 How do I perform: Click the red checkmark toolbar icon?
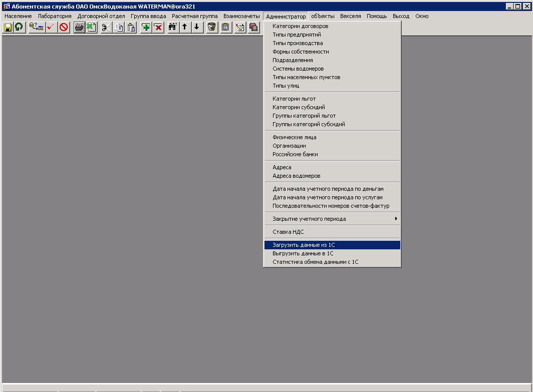50,27
